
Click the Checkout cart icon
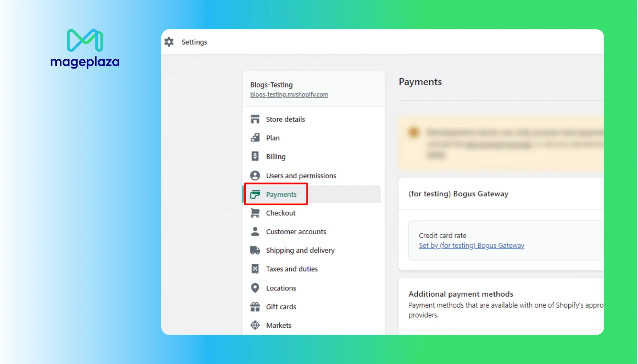(x=255, y=213)
